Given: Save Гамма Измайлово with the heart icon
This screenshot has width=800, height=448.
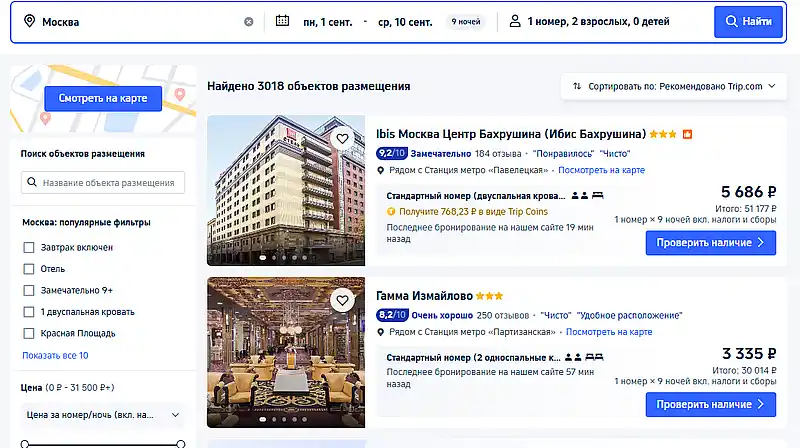Looking at the screenshot, I should pyautogui.click(x=342, y=301).
